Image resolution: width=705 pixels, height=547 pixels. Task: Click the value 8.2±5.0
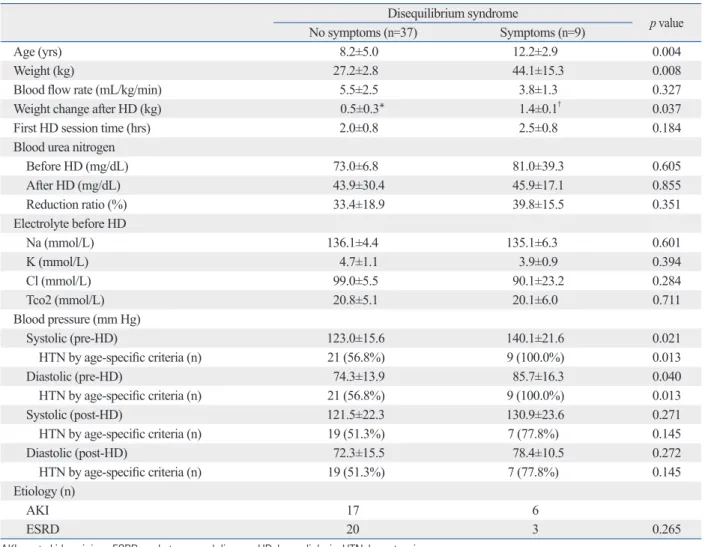coord(359,52)
